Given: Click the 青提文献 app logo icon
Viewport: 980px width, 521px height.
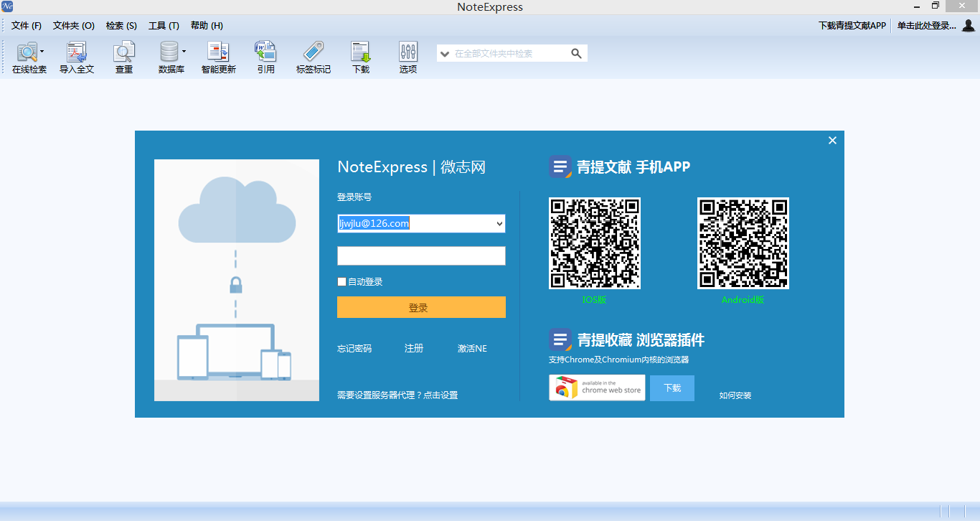Looking at the screenshot, I should coord(560,167).
